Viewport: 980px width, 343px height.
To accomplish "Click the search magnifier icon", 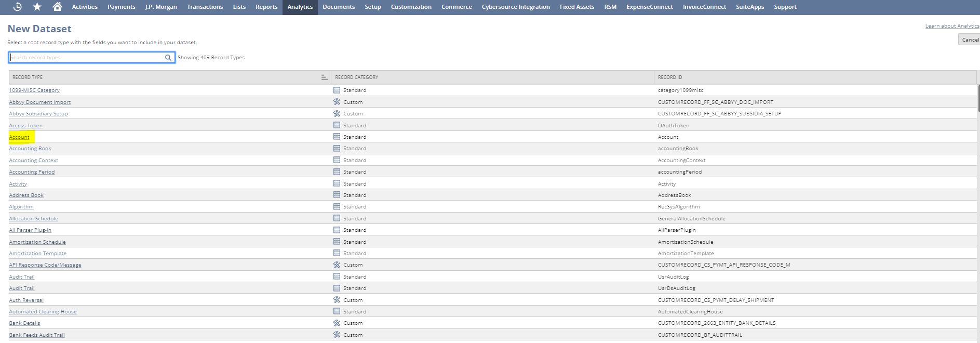I will [x=168, y=58].
